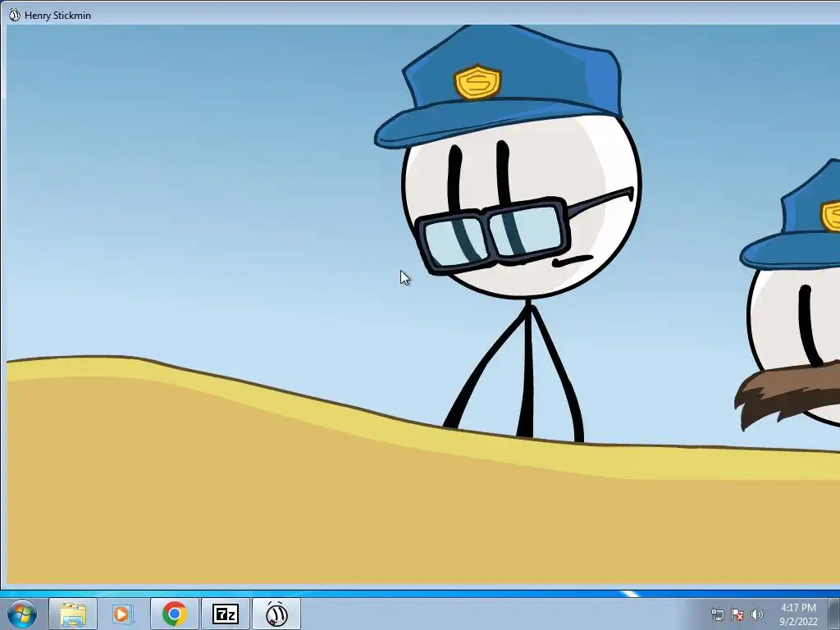This screenshot has width=840, height=630.
Task: Launch Windows Media Player from the taskbar
Action: click(122, 614)
